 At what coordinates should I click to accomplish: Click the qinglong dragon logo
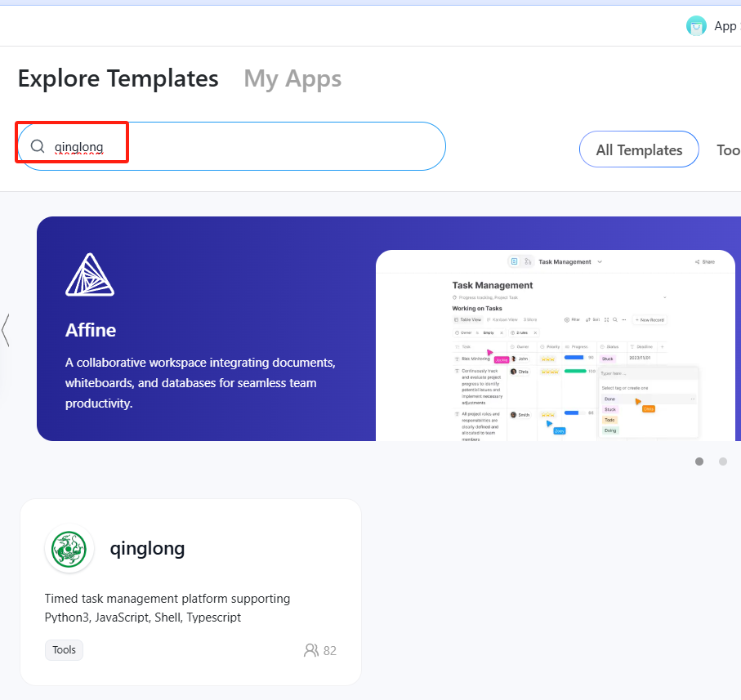click(x=69, y=549)
